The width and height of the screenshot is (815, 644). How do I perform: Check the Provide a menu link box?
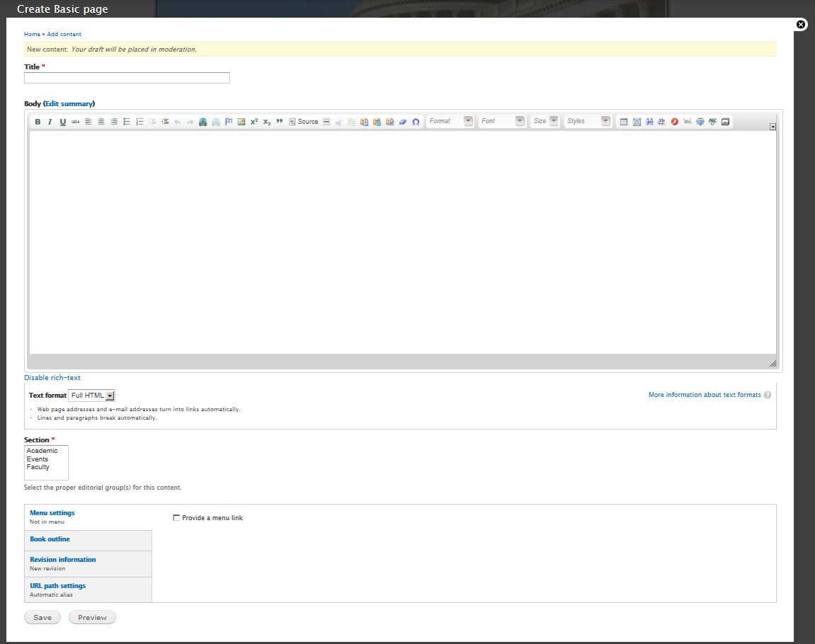click(x=176, y=518)
